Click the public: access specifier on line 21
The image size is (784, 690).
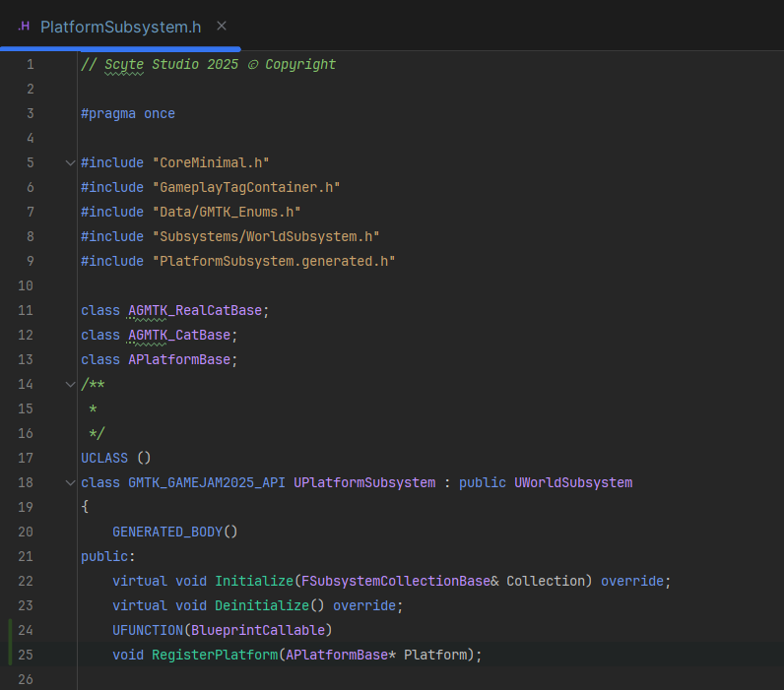coord(108,556)
